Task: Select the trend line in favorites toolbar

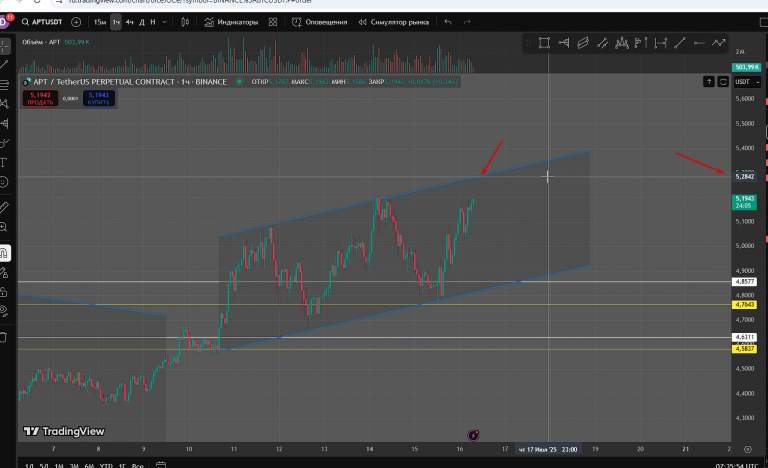Action: [x=680, y=43]
